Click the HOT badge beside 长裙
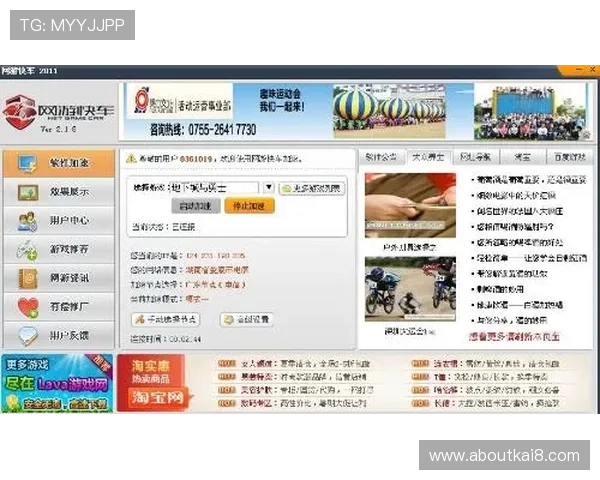 [420, 403]
